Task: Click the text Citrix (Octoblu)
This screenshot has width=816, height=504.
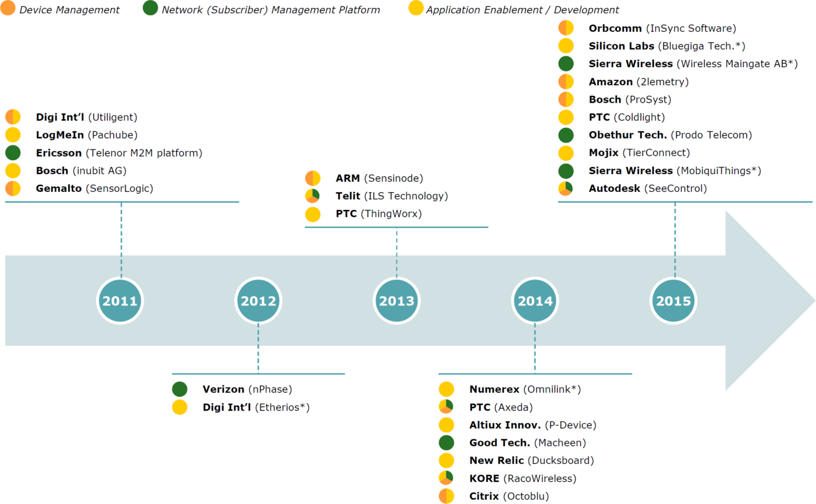Action: click(x=509, y=496)
